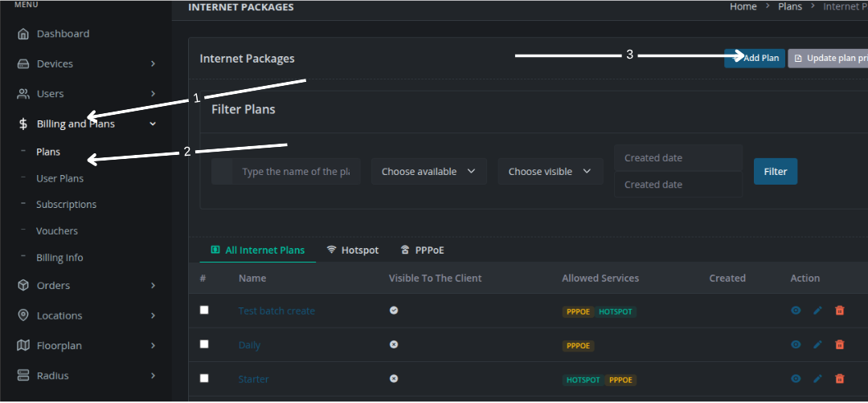Switch to the PPPoE tab
Screen dimensions: 868x403
(423, 250)
